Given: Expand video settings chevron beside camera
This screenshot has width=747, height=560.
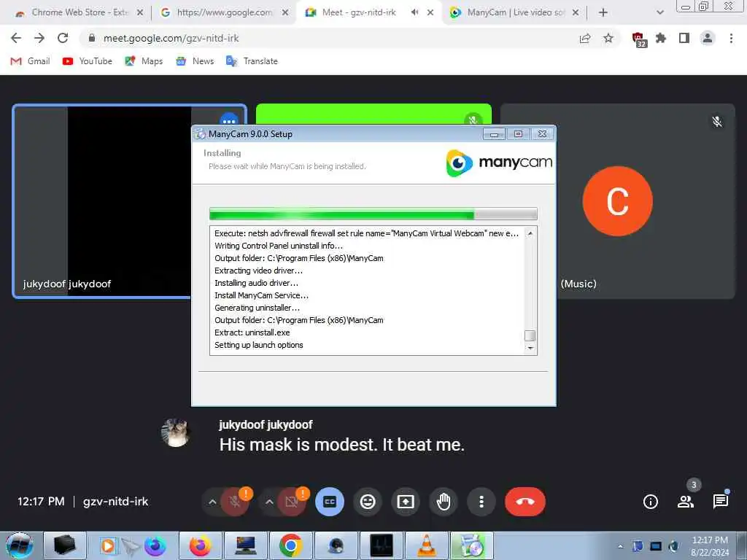Looking at the screenshot, I should click(x=269, y=502).
